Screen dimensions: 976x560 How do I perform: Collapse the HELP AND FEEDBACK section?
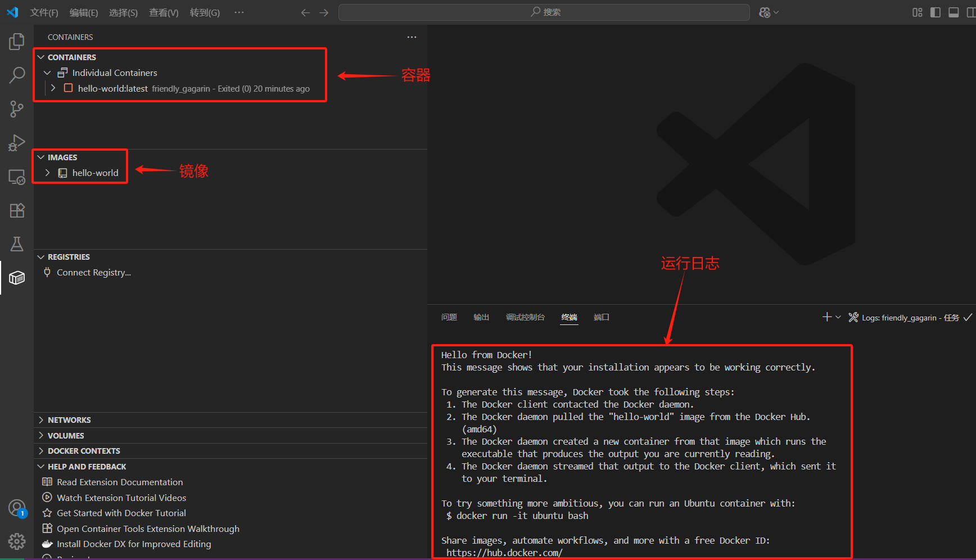[x=41, y=466]
